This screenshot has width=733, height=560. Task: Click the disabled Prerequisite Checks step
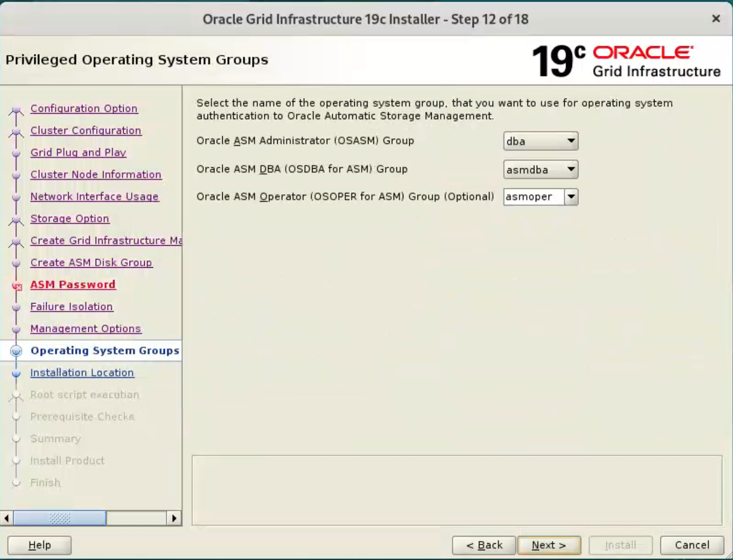click(82, 417)
